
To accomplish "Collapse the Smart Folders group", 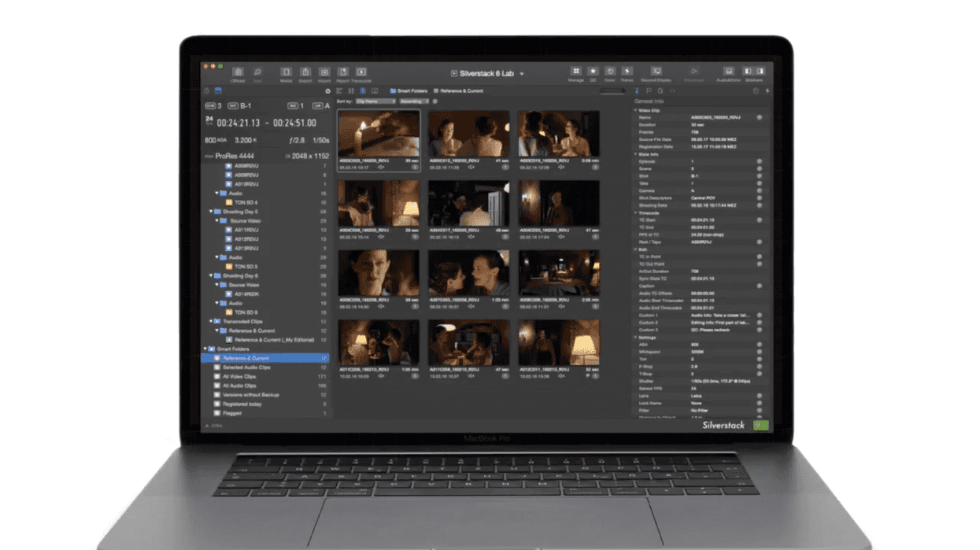I will point(206,349).
